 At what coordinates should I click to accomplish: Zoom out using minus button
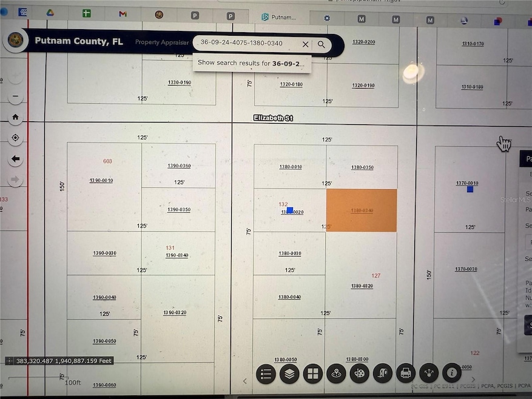click(15, 97)
